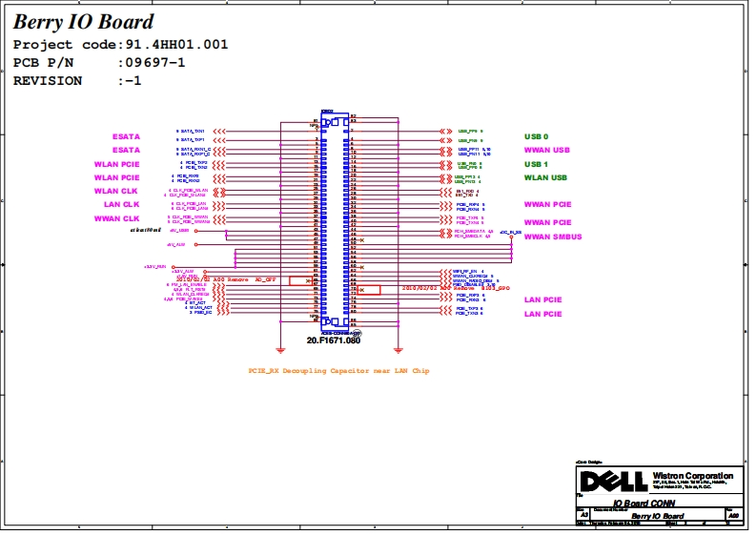Image resolution: width=756 pixels, height=535 pixels.
Task: Click the REVISION text line
Action: [x=77, y=81]
